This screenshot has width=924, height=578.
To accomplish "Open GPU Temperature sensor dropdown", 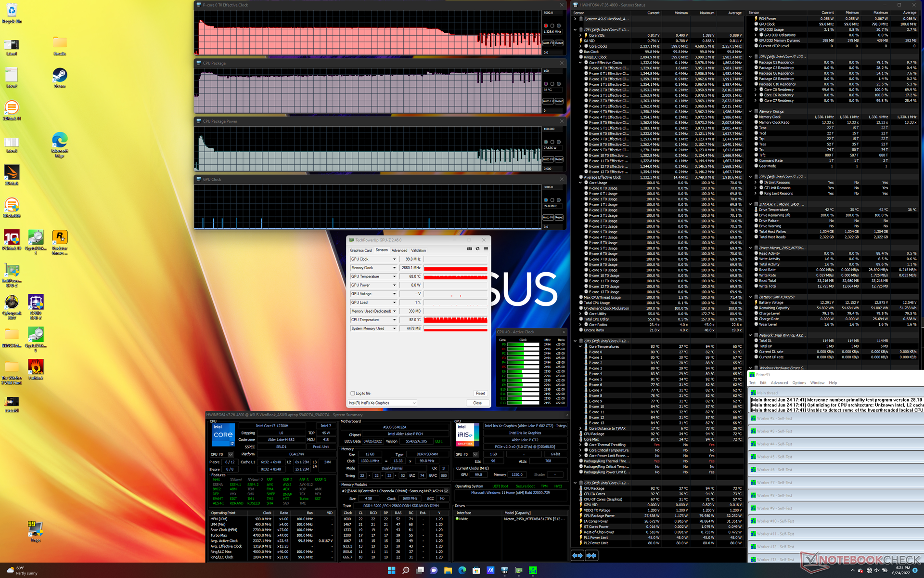I will coord(395,276).
